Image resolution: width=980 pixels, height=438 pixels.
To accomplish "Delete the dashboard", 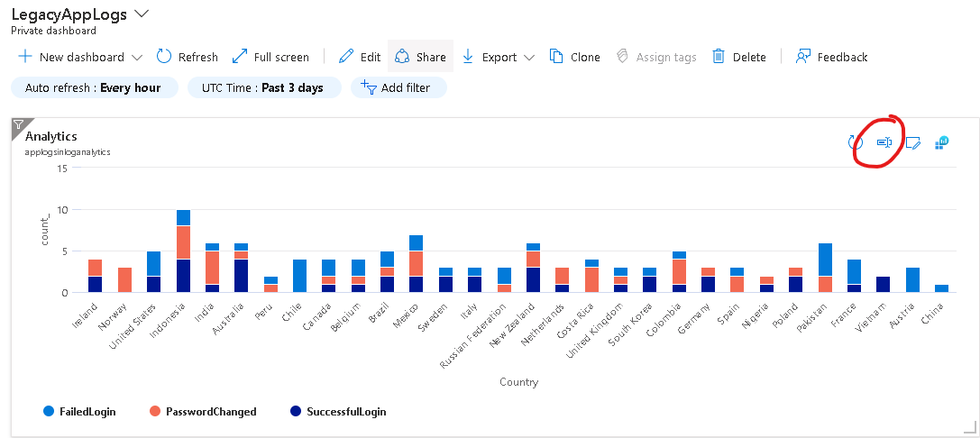I will coord(738,57).
